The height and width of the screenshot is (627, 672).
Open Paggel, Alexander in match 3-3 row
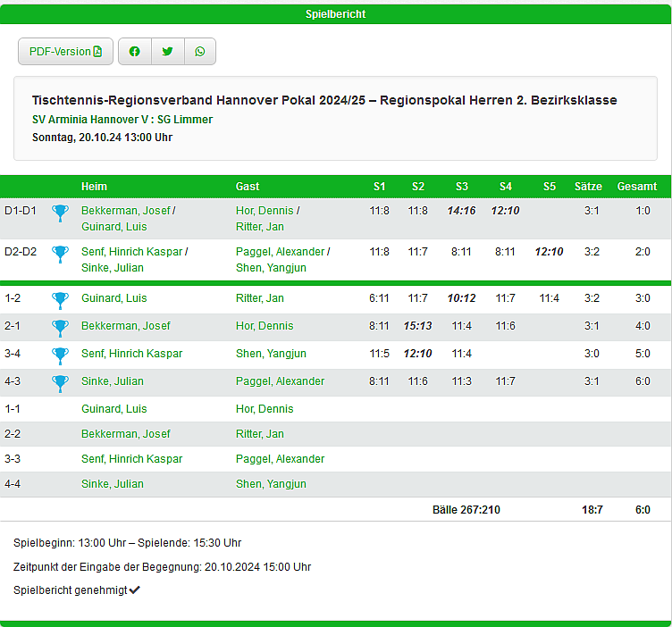[280, 459]
